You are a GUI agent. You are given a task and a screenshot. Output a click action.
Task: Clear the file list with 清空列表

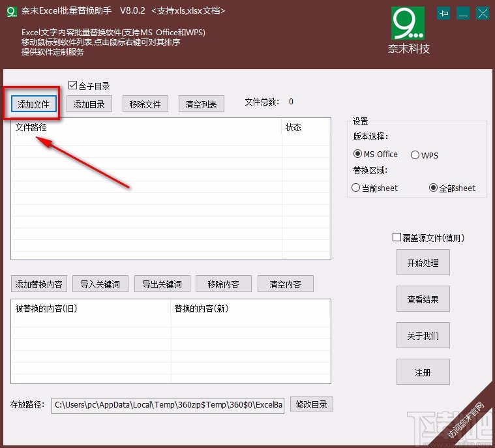click(202, 104)
